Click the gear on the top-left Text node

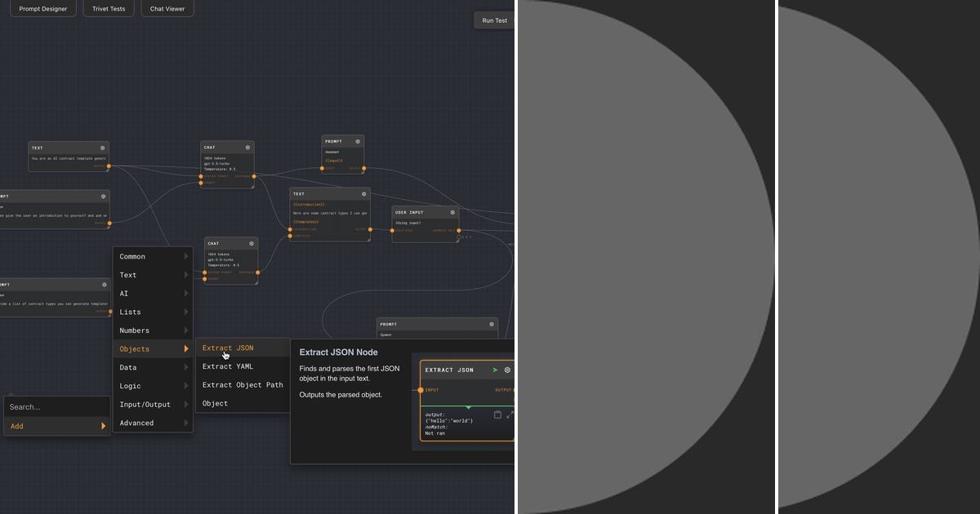103,148
